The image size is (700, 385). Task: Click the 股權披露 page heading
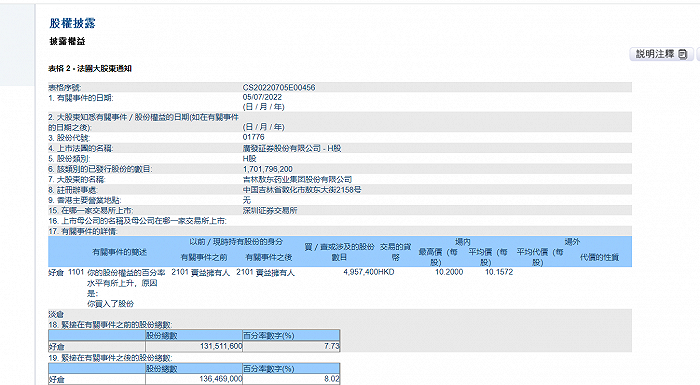pos(72,23)
